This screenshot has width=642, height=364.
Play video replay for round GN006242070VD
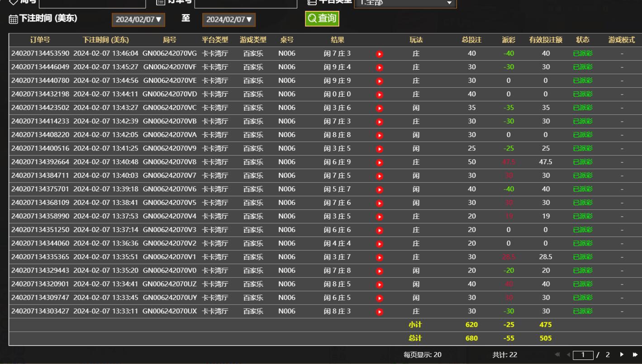380,95
